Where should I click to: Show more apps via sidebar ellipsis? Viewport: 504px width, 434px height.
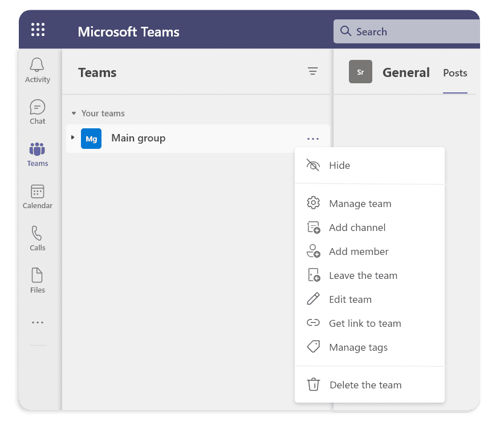pos(38,322)
